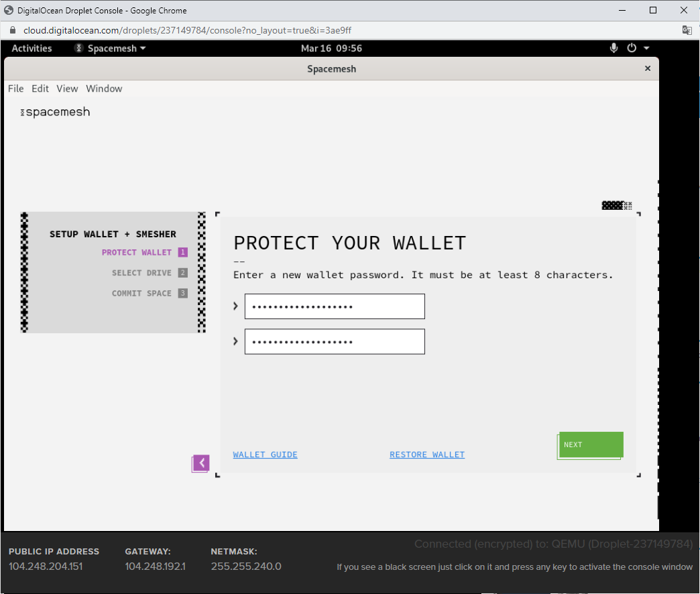This screenshot has width=700, height=594.
Task: Expand the system menu dropdown arrow
Action: coord(646,48)
